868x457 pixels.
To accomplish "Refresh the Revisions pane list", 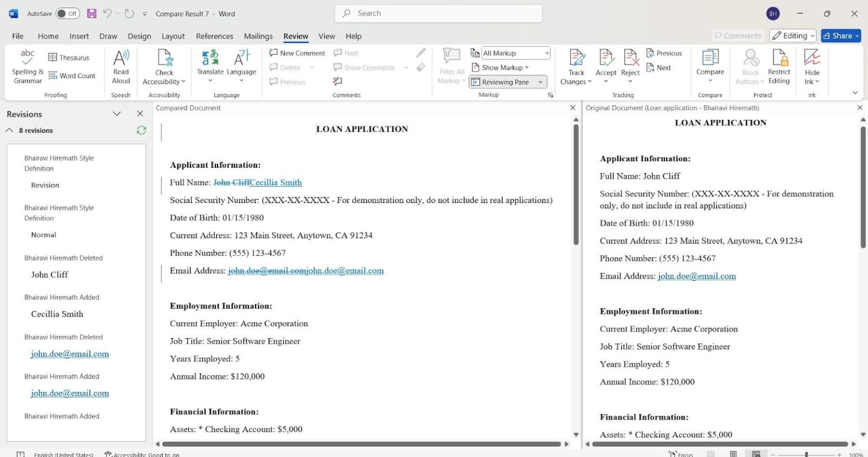I will [x=141, y=130].
